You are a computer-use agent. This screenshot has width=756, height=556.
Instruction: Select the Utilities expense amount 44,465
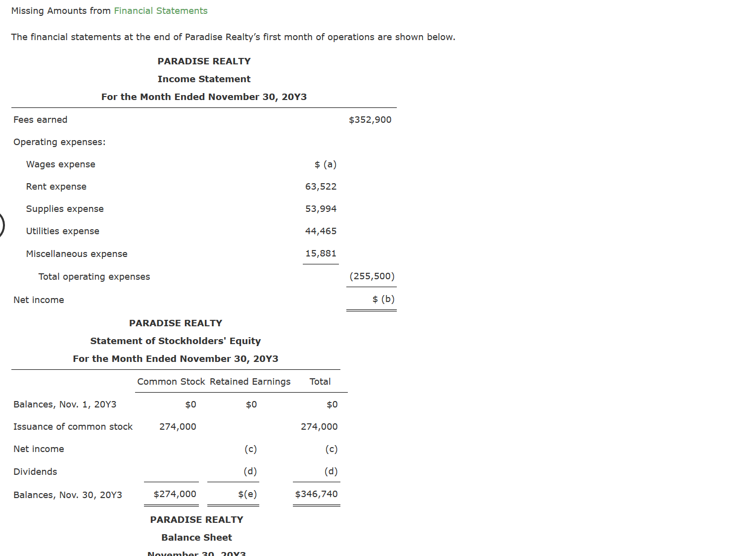pos(321,231)
